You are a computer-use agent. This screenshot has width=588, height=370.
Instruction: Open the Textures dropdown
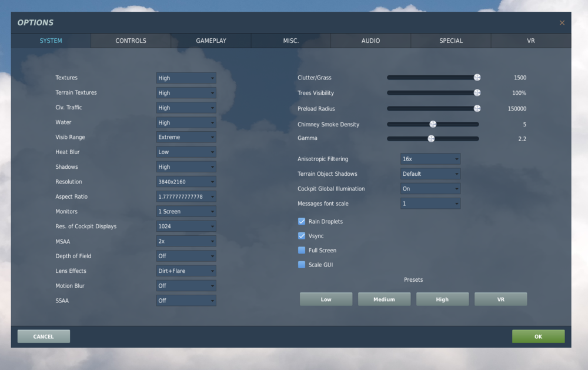[186, 78]
